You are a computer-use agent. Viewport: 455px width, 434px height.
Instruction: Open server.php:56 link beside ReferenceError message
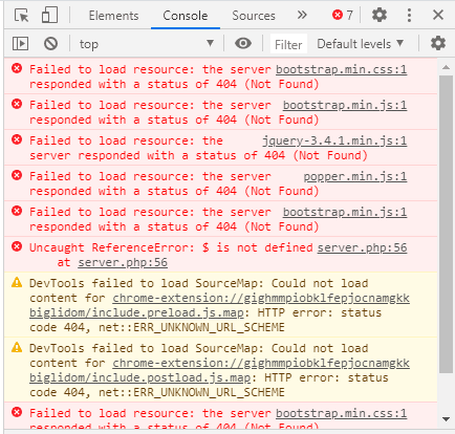pyautogui.click(x=362, y=248)
